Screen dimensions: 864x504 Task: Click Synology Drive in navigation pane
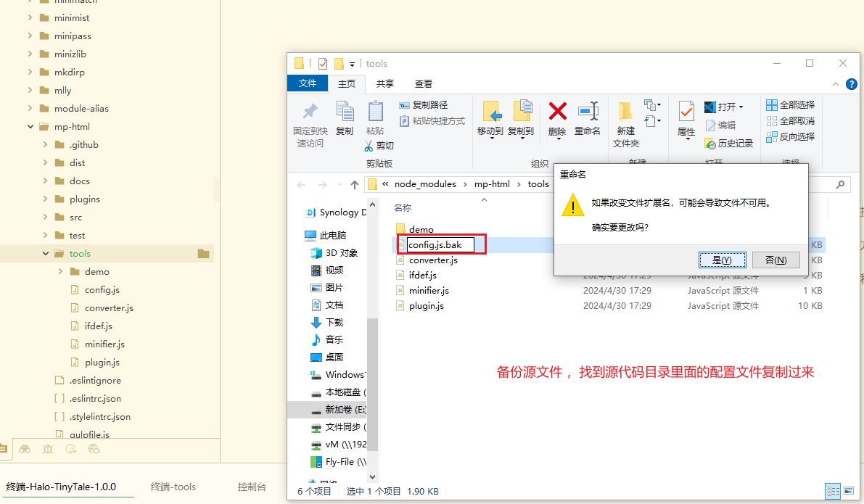tap(336, 212)
